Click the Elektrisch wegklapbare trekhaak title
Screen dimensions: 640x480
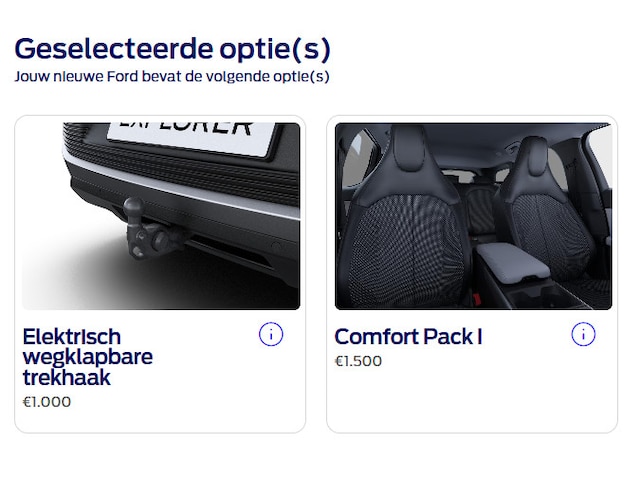[88, 357]
